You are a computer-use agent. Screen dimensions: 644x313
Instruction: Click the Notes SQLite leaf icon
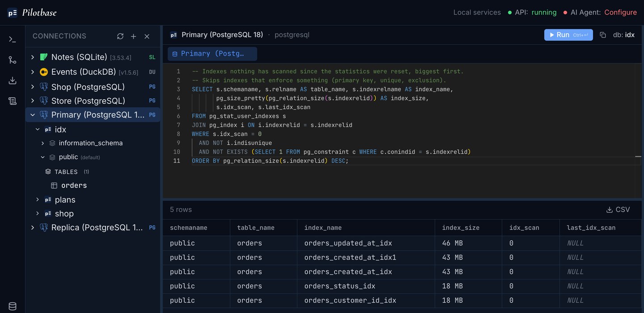click(43, 57)
